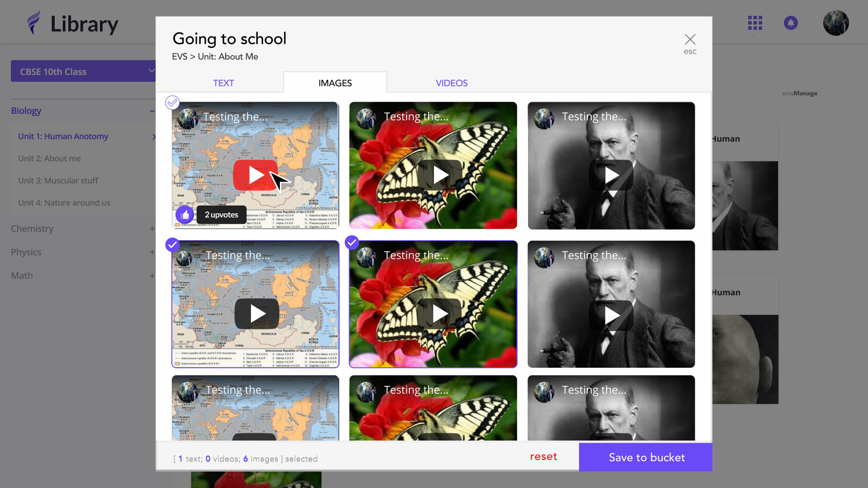This screenshot has width=868, height=488.
Task: Click Save to bucket button
Action: [x=646, y=457]
